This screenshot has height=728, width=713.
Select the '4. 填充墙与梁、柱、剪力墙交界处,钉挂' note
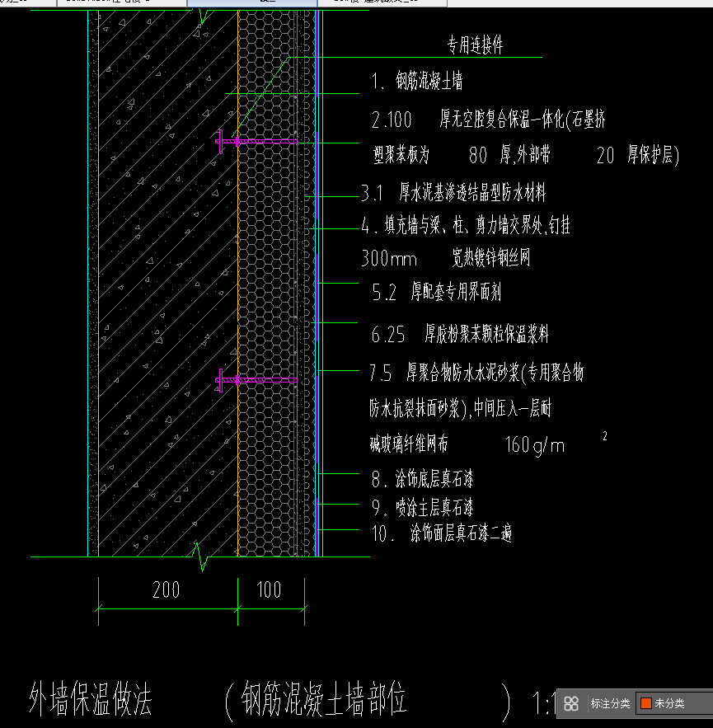(466, 226)
